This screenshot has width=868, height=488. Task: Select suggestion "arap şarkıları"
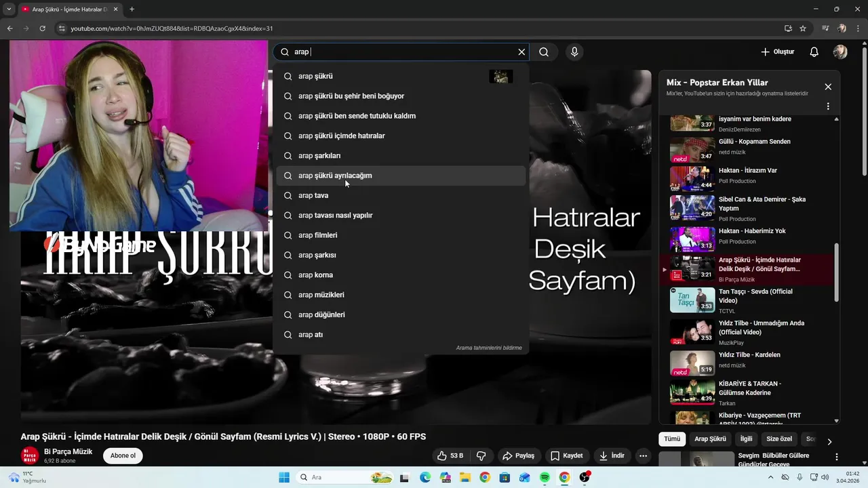coord(401,156)
